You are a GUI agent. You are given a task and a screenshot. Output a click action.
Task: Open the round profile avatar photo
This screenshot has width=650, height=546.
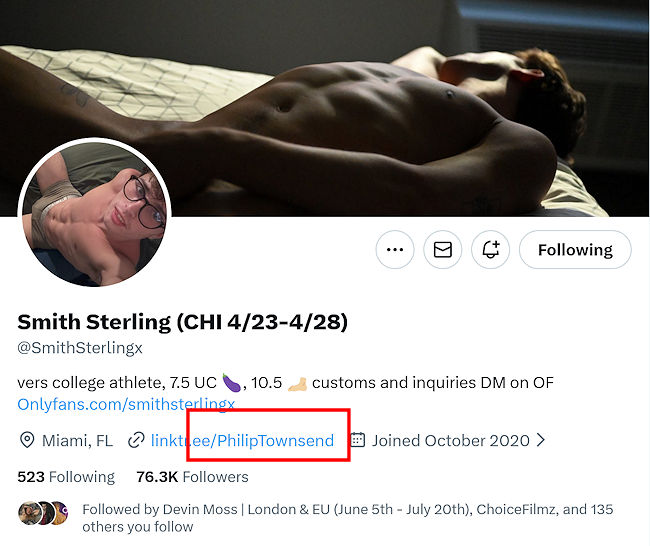[x=96, y=213]
